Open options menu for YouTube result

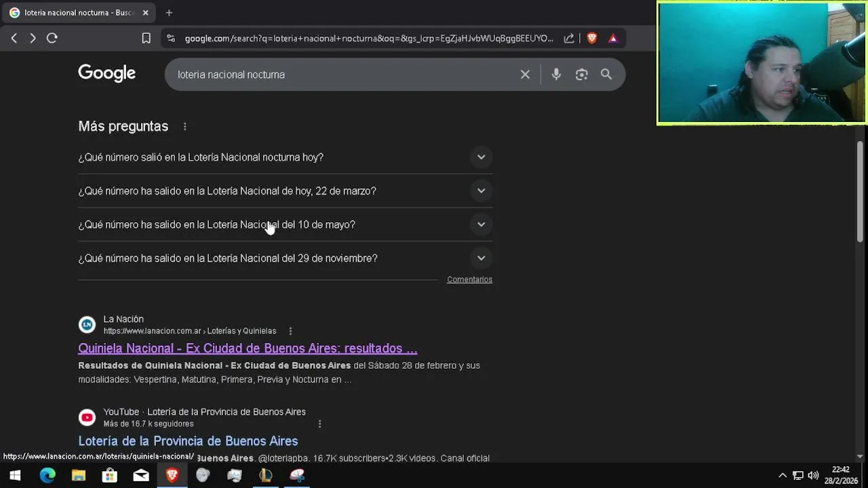(319, 424)
